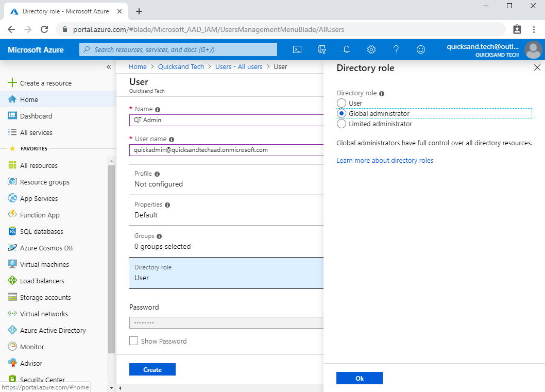Open Directory and subscription filter icon

pos(322,49)
